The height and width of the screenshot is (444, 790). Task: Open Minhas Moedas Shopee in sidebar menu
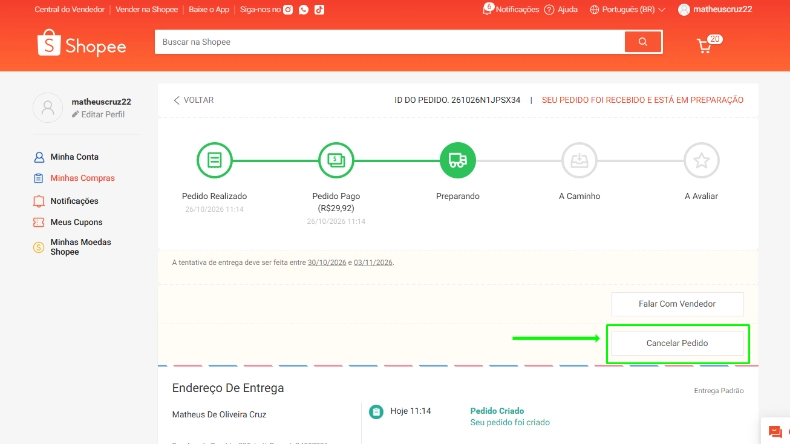point(81,247)
